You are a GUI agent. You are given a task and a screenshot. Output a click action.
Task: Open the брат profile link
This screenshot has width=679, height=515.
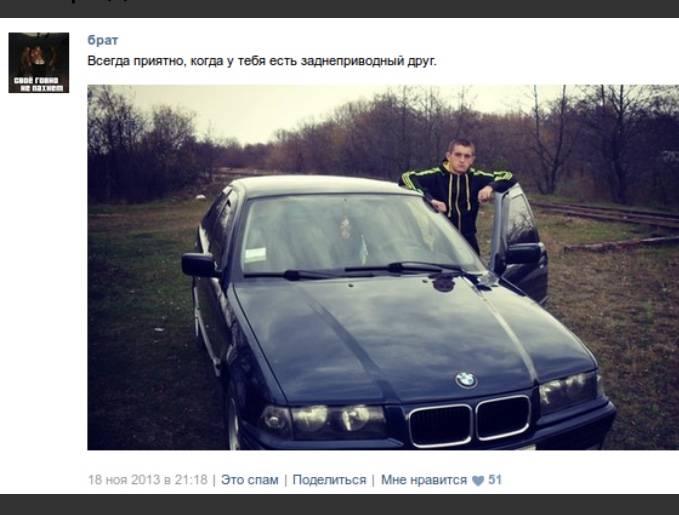(103, 40)
